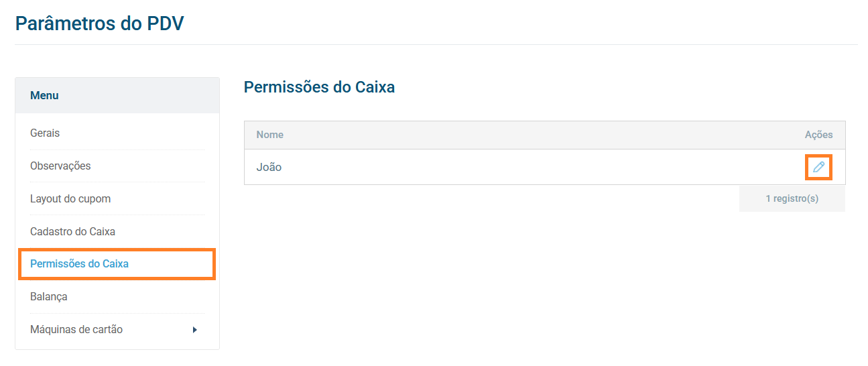868x366 pixels.
Task: Click the Menu panel header
Action: click(44, 96)
